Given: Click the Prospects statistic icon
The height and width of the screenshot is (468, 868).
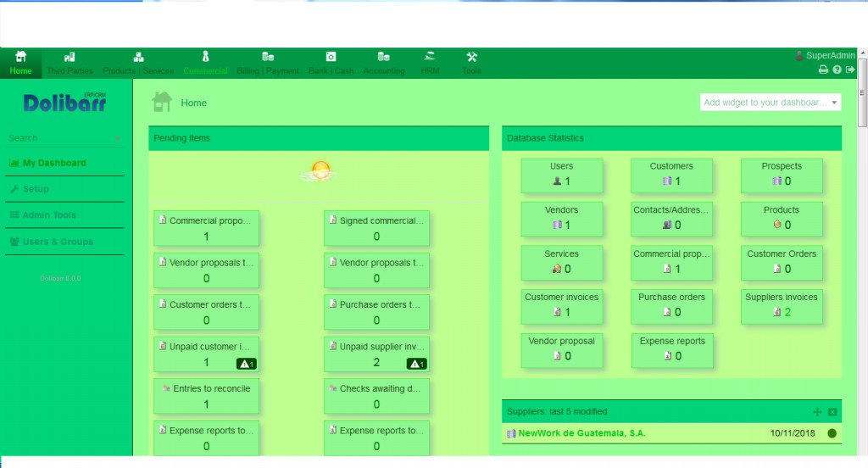Looking at the screenshot, I should tap(776, 181).
